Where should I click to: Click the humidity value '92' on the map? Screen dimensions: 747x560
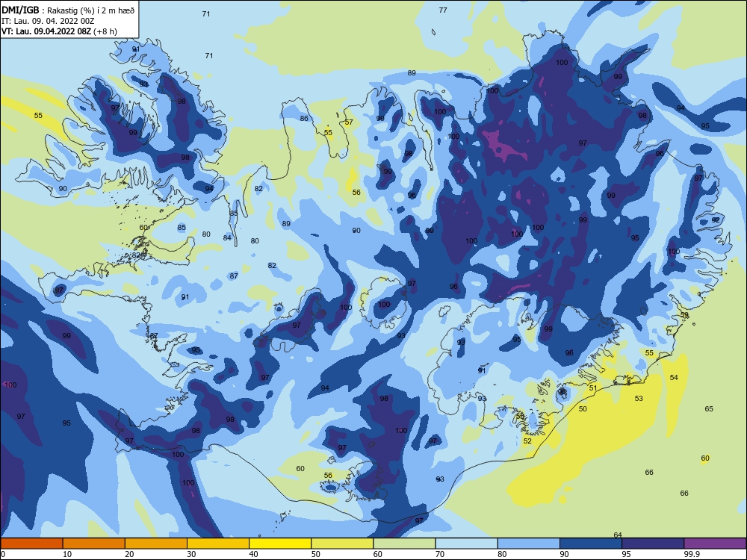716,220
